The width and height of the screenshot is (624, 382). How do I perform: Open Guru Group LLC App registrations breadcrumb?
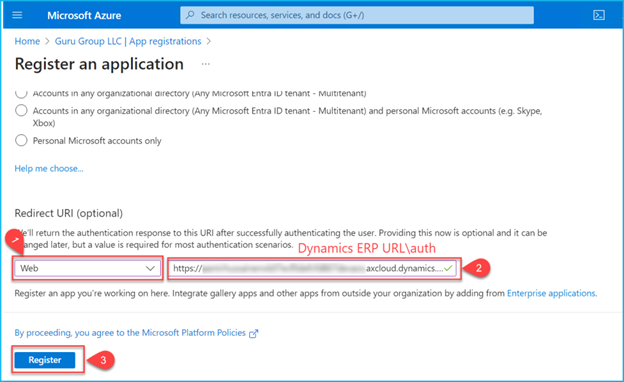click(x=128, y=41)
